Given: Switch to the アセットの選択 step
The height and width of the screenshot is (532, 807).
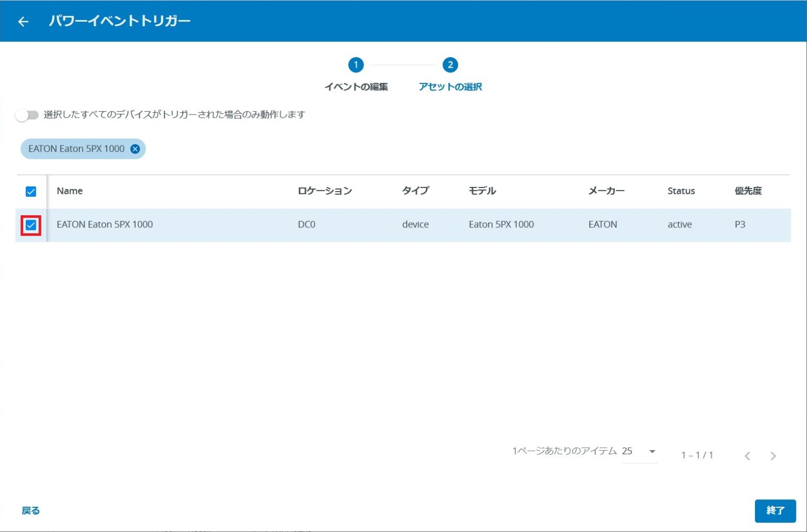Looking at the screenshot, I should [x=450, y=87].
